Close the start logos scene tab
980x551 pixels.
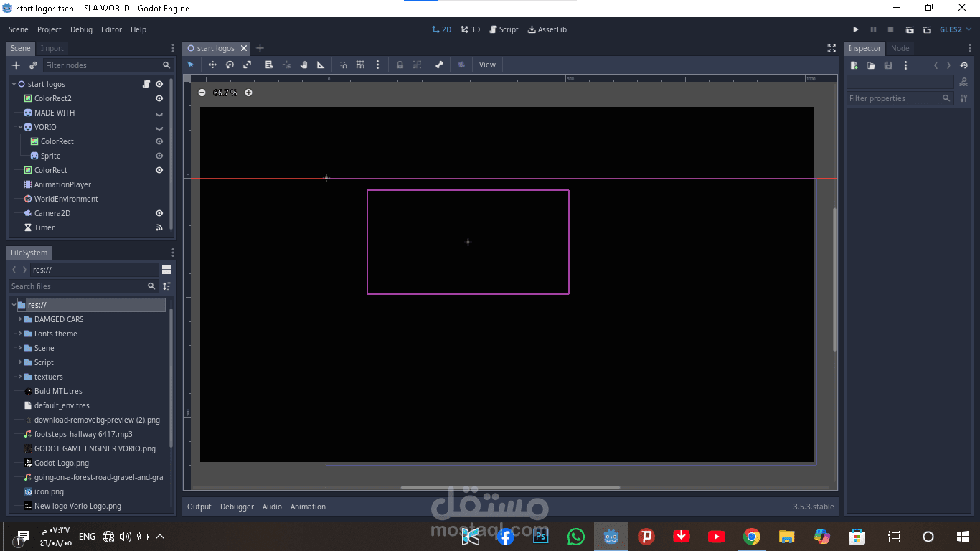pos(243,48)
